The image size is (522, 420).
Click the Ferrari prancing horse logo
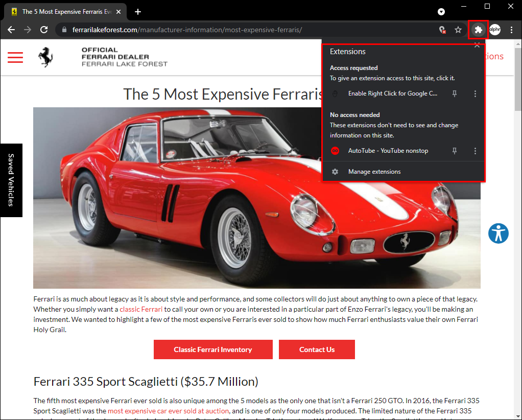click(45, 57)
